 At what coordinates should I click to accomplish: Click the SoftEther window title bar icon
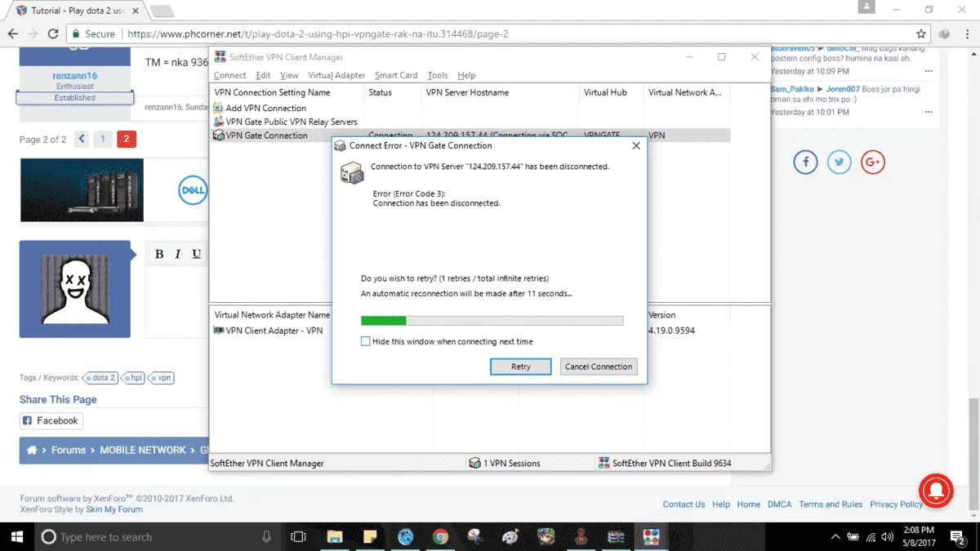pyautogui.click(x=220, y=57)
